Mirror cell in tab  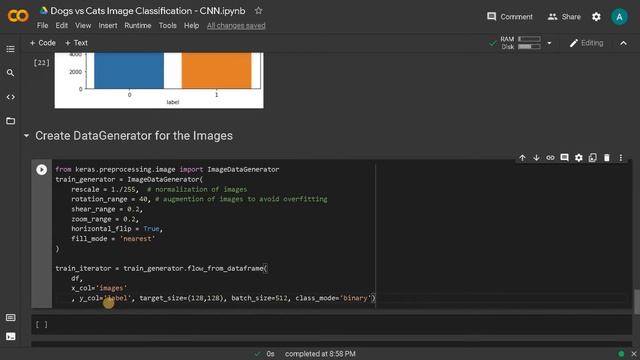(593, 158)
